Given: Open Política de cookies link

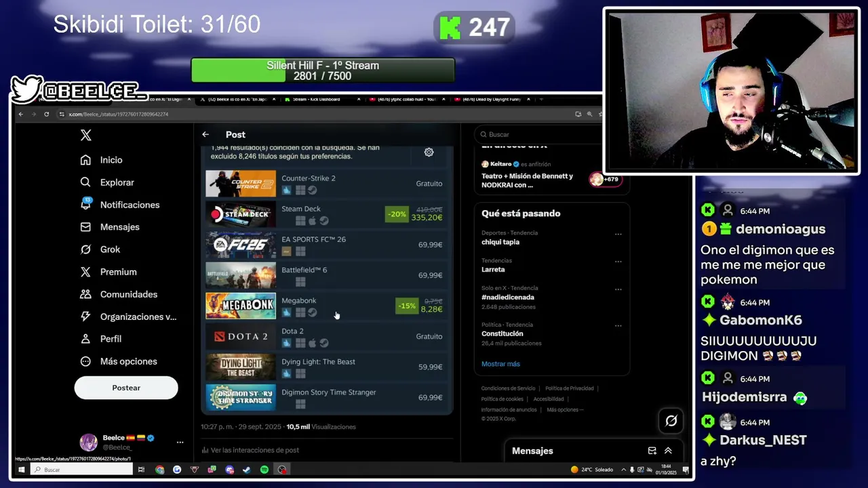Looking at the screenshot, I should 502,399.
